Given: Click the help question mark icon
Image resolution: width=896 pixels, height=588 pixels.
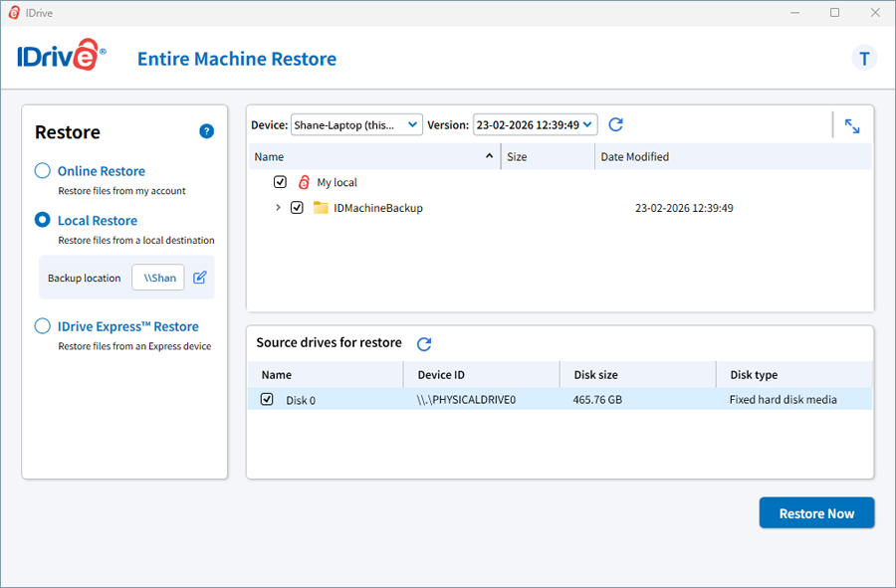Looking at the screenshot, I should click(206, 131).
